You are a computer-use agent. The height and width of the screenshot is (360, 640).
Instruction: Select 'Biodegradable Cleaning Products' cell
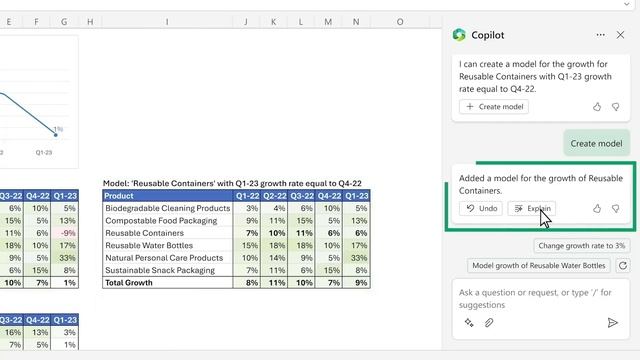pos(167,208)
